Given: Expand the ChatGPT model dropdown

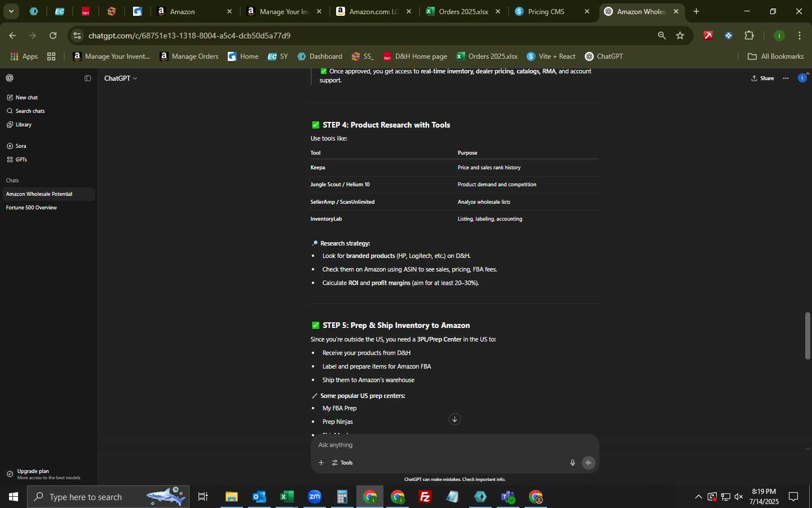Looking at the screenshot, I should click(121, 78).
